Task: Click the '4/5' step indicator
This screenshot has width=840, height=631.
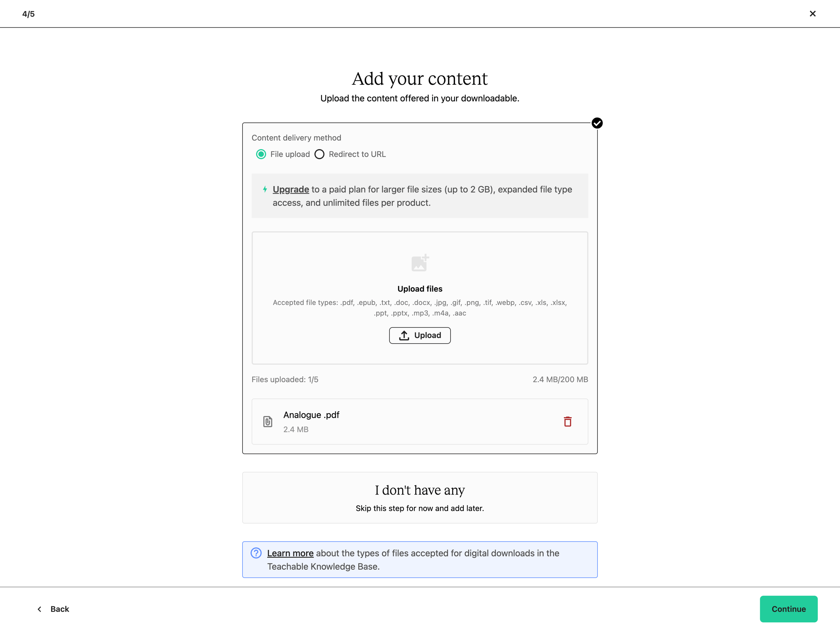Action: (28, 14)
